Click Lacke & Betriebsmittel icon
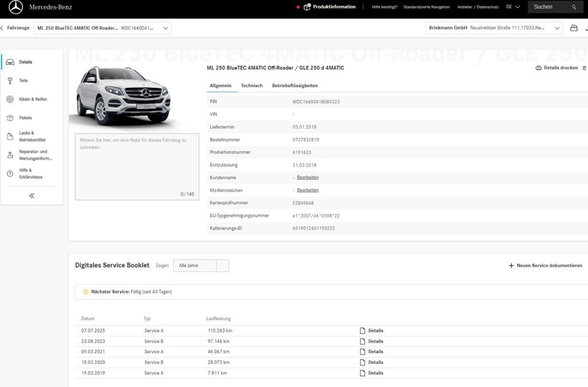 tap(10, 137)
